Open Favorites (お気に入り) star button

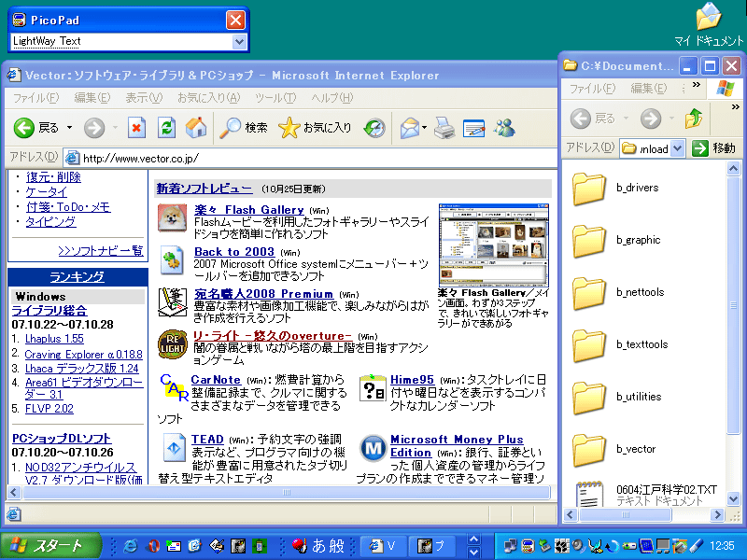point(315,128)
